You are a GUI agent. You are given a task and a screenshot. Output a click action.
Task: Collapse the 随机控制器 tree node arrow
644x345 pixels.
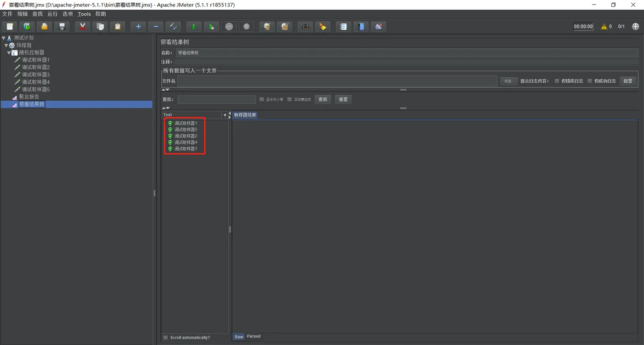[9, 52]
